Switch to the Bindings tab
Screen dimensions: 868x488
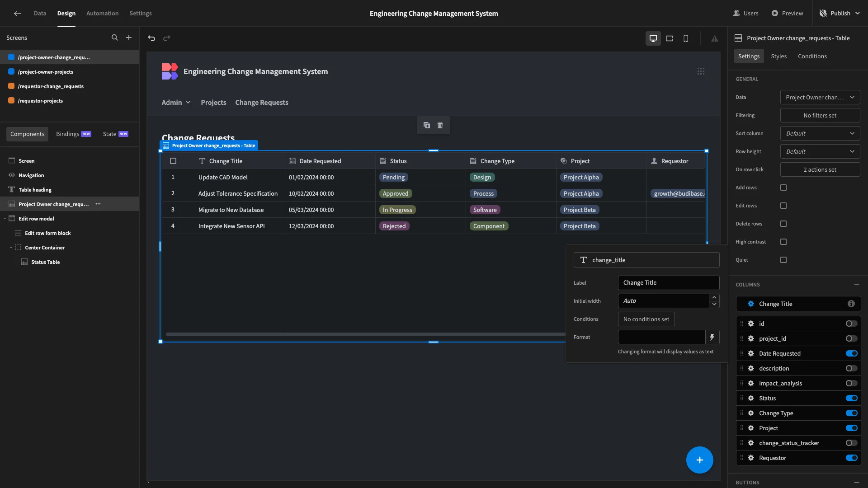pyautogui.click(x=73, y=134)
